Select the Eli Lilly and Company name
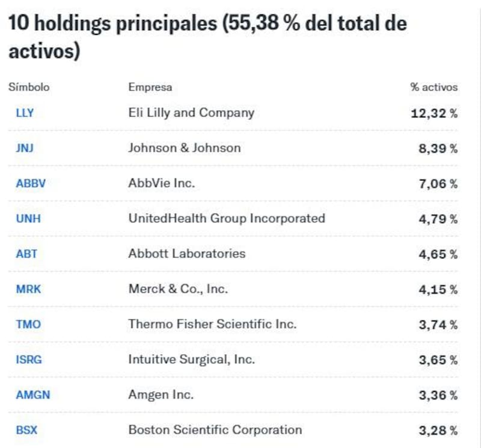The width and height of the screenshot is (481, 448). pyautogui.click(x=191, y=113)
